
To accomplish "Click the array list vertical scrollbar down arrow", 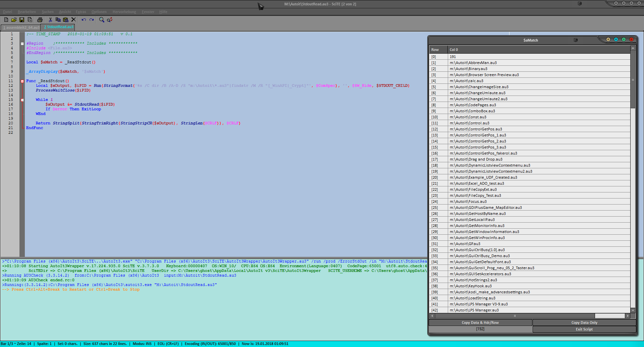I will pyautogui.click(x=633, y=310).
